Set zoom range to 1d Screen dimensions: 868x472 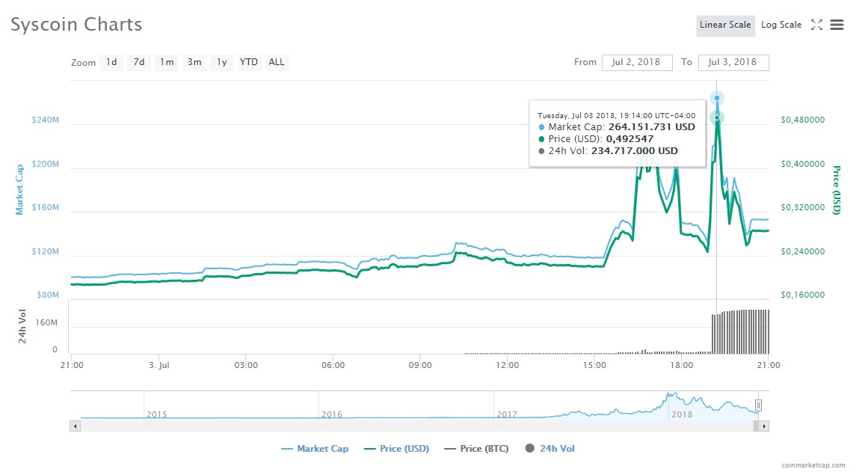point(111,62)
